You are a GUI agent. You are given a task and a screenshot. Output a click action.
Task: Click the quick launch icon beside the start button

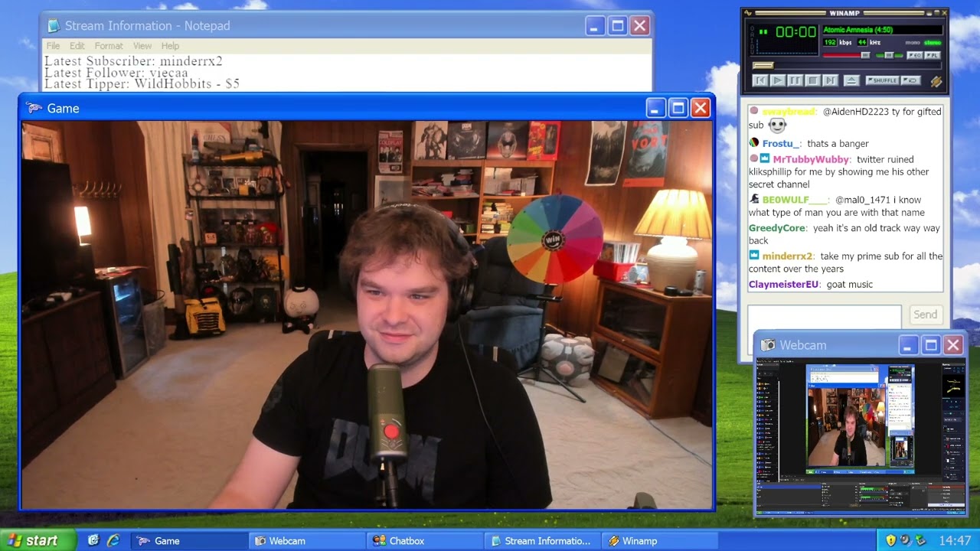[x=93, y=540]
